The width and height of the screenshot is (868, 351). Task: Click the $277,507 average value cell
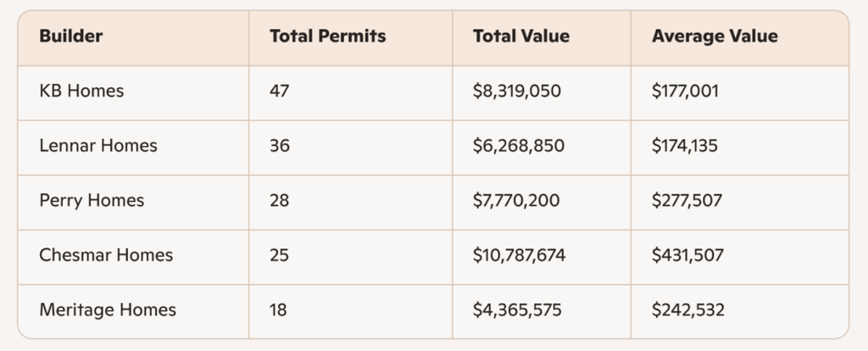(x=687, y=201)
